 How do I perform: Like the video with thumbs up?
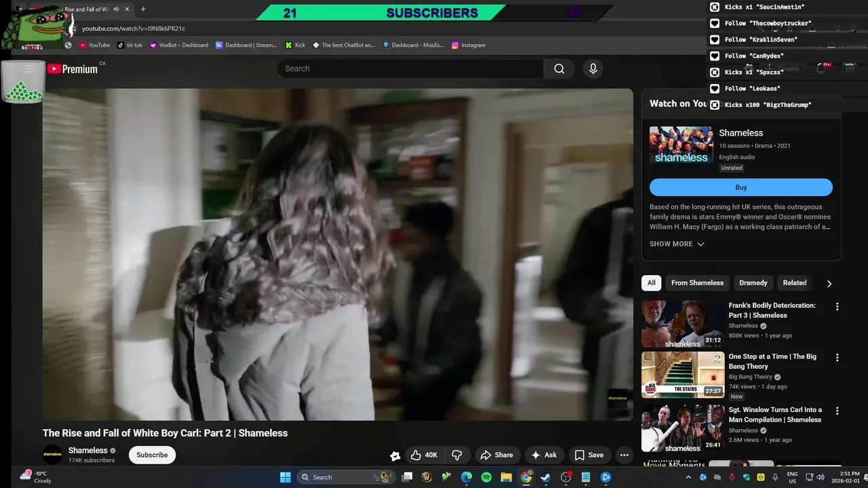point(425,455)
